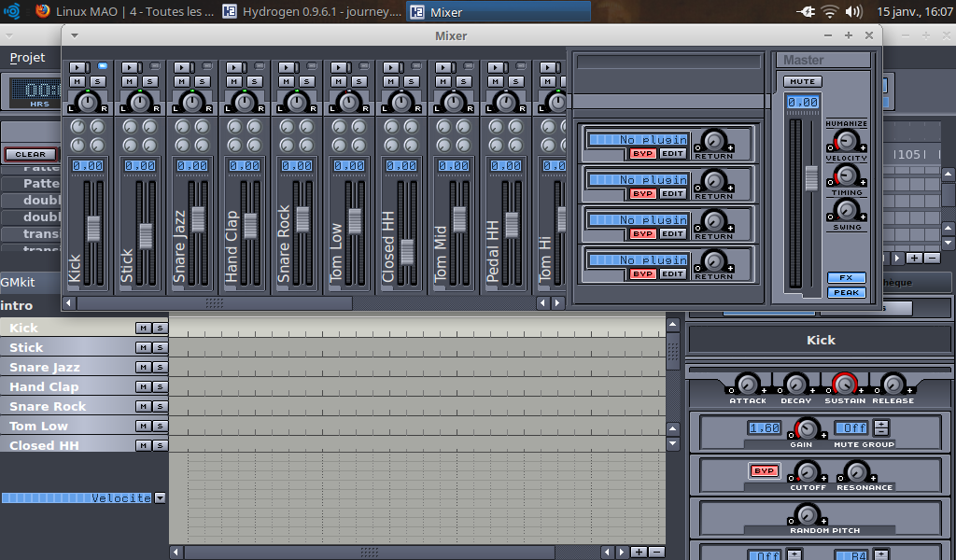Play sample on Kick mixer channel
The height and width of the screenshot is (560, 956).
[x=78, y=67]
